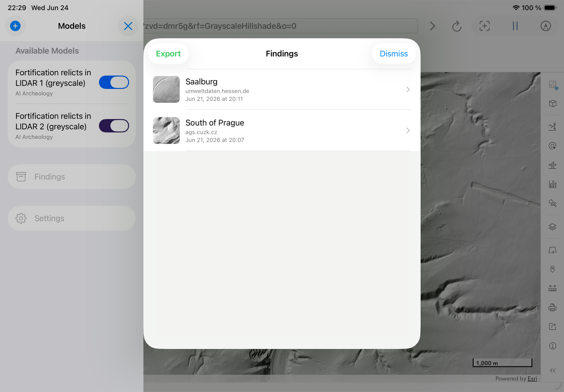The image size is (564, 392).
Task: Tap the add-area sketch icon
Action: click(553, 250)
